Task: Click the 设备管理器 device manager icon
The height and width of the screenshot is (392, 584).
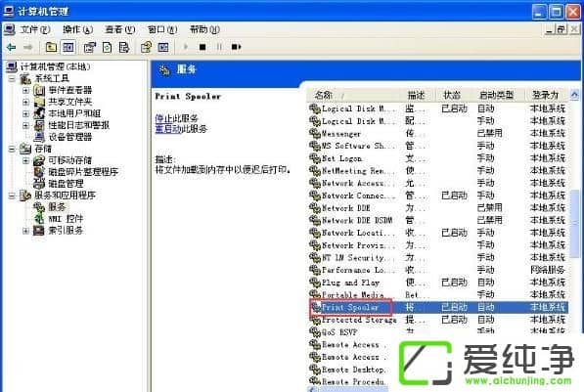Action: [x=39, y=137]
